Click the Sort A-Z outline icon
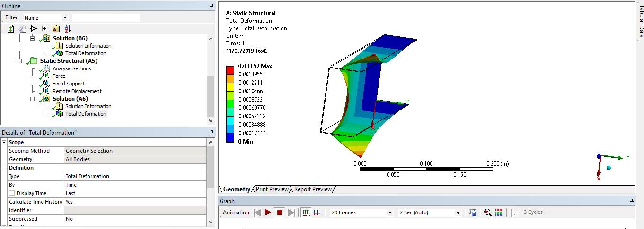Viewport: 644px width, 229px height. tap(68, 29)
